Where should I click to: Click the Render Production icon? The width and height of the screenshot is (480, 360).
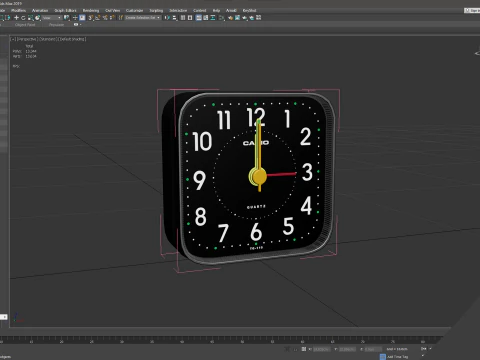click(x=245, y=18)
